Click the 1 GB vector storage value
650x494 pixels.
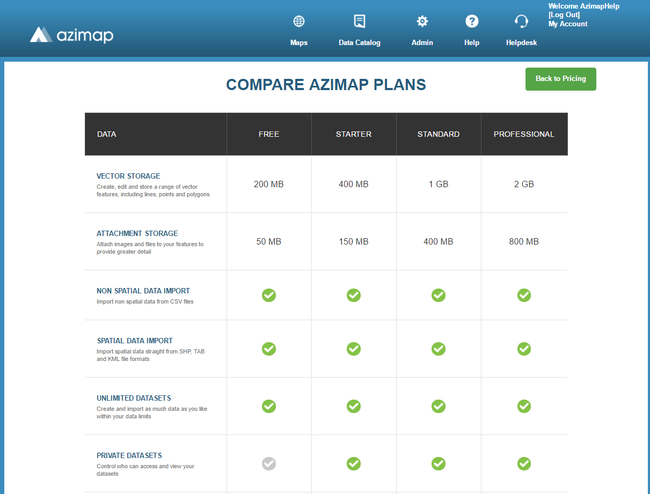tap(438, 184)
